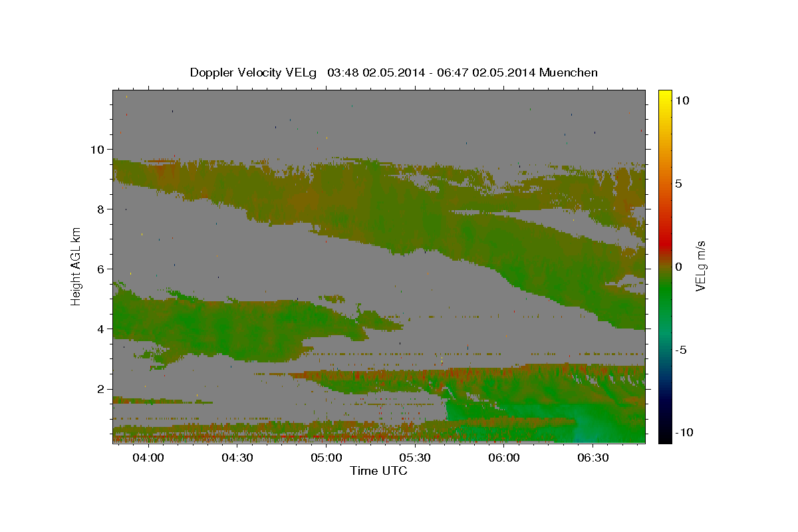Image resolution: width=798 pixels, height=532 pixels.
Task: Click the colorbar tick label 0
Action: point(679,267)
